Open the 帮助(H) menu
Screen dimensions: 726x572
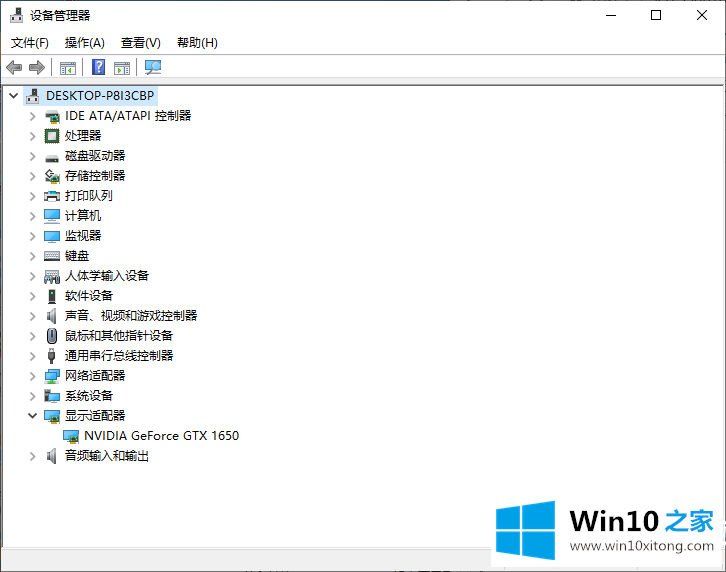(x=197, y=43)
